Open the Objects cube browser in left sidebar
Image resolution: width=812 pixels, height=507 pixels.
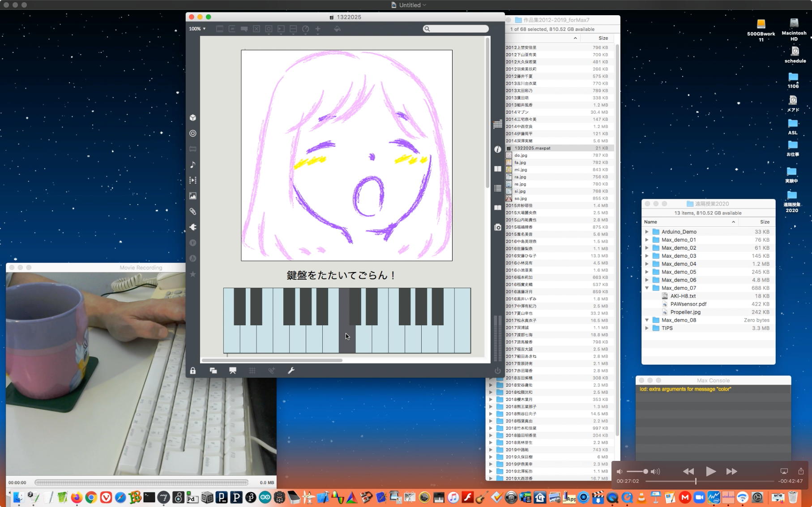click(193, 118)
